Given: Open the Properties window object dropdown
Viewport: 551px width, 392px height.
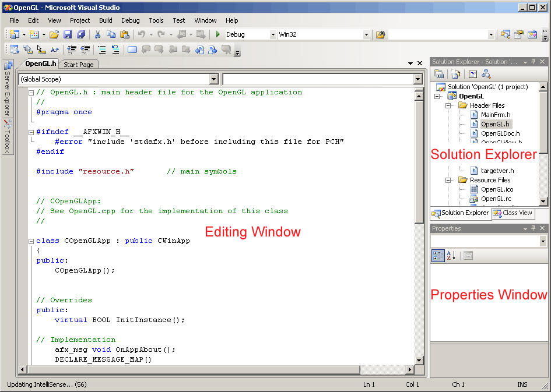Looking at the screenshot, I should point(543,241).
